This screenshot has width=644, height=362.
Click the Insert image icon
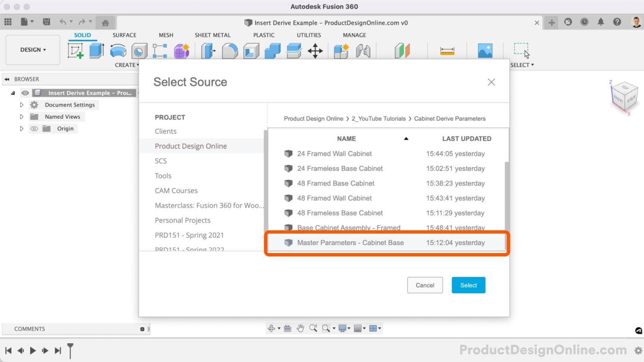(485, 51)
